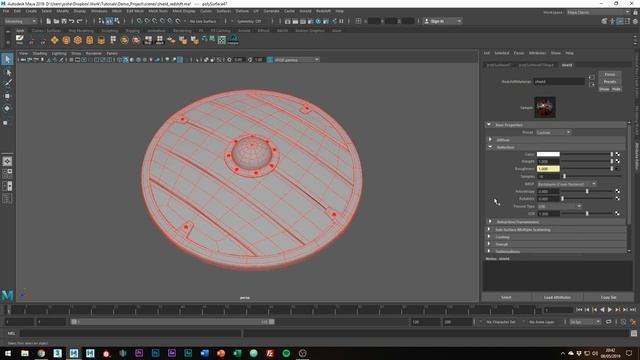This screenshot has width=640, height=360.
Task: Open the Fresnel Type dropdown
Action: [559, 206]
